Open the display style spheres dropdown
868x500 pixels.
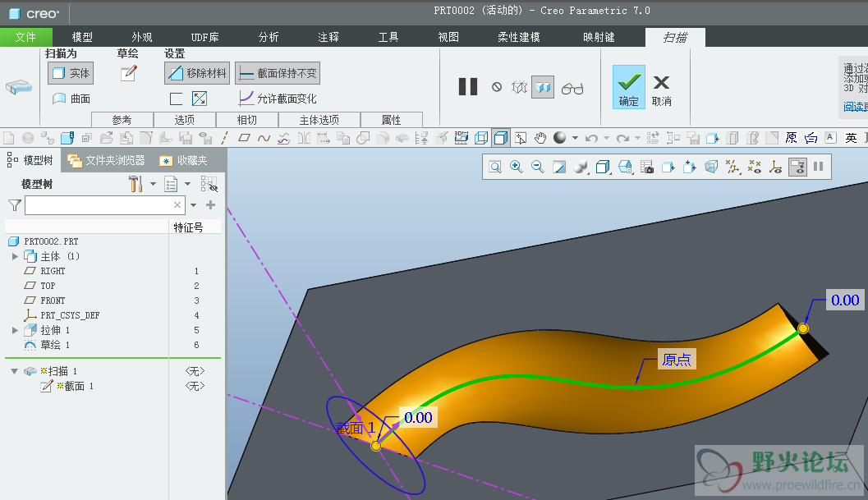tap(581, 167)
